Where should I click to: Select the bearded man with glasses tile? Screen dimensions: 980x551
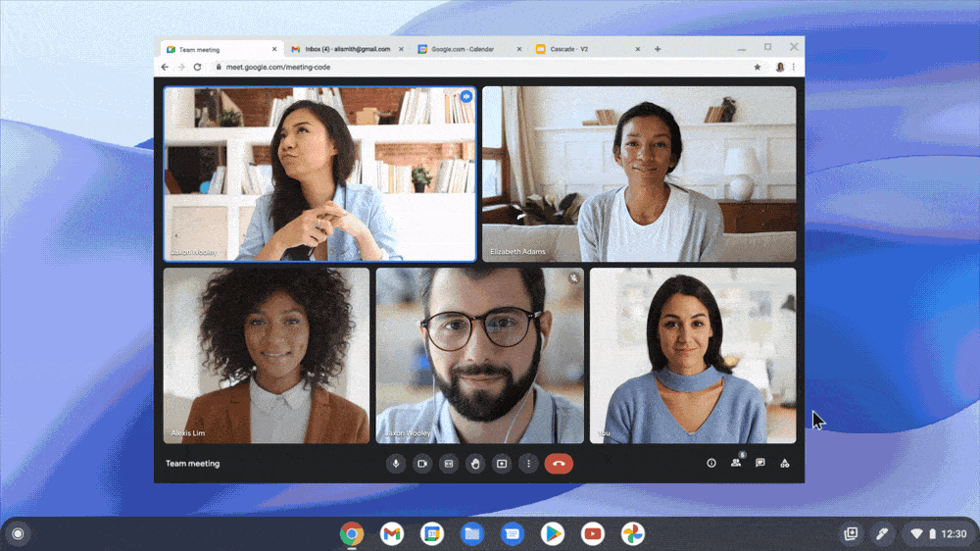[480, 356]
